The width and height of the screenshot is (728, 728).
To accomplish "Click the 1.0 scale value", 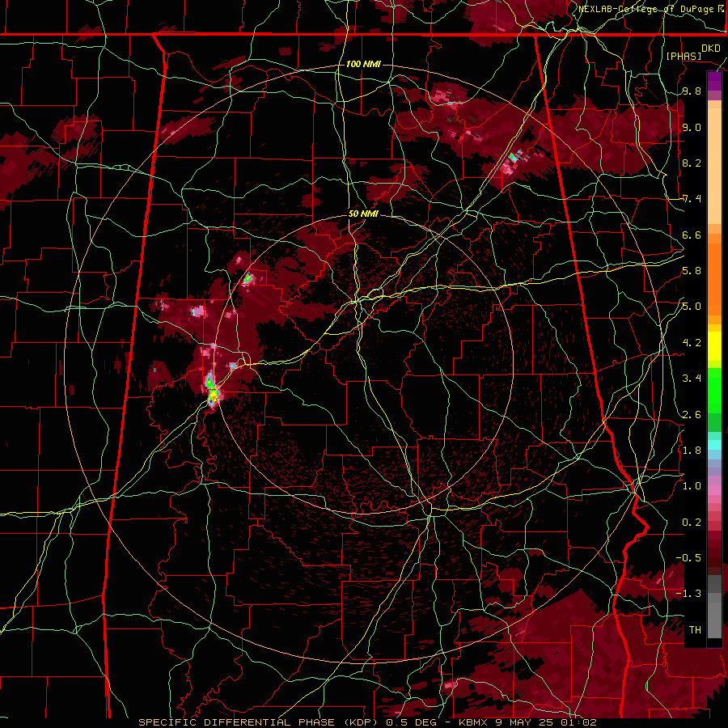I will coord(692,486).
